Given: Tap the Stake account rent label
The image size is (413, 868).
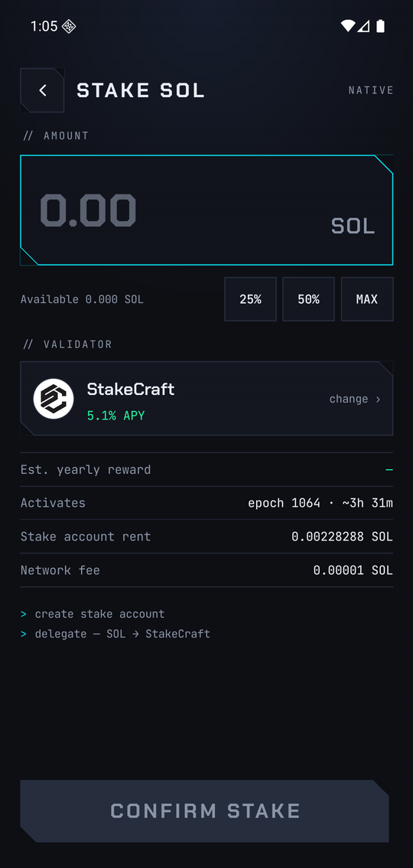Looking at the screenshot, I should tap(86, 537).
